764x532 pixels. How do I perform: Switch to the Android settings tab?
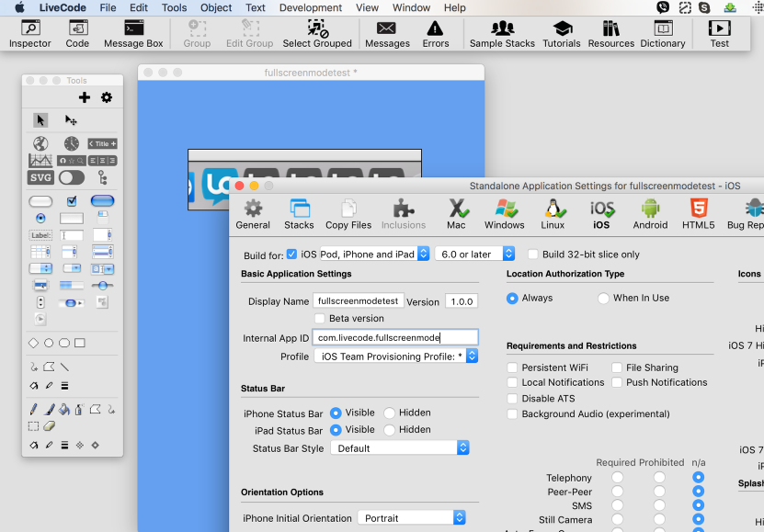[650, 214]
